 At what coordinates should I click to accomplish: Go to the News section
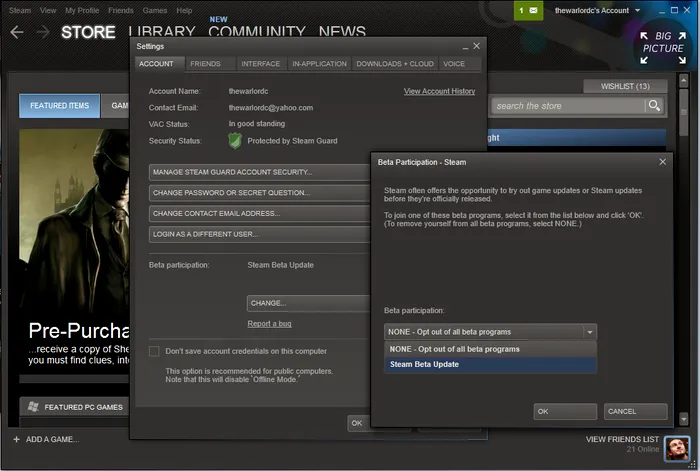342,31
